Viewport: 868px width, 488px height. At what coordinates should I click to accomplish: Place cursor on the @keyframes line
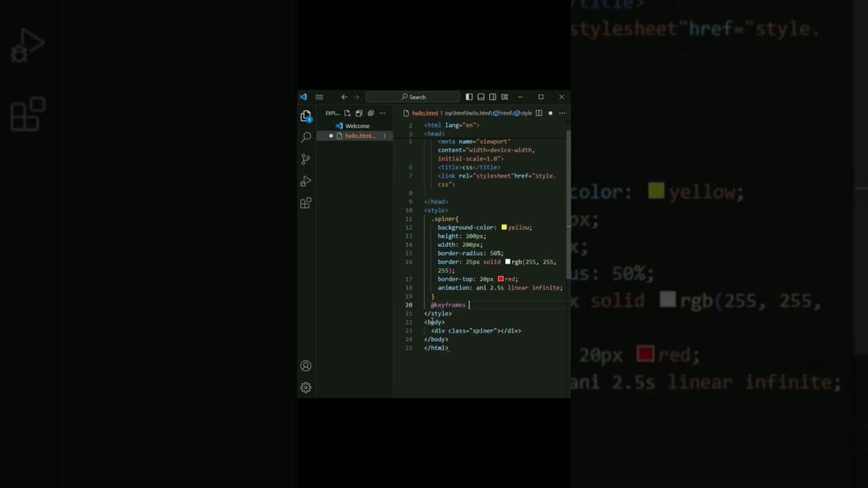[x=449, y=305]
